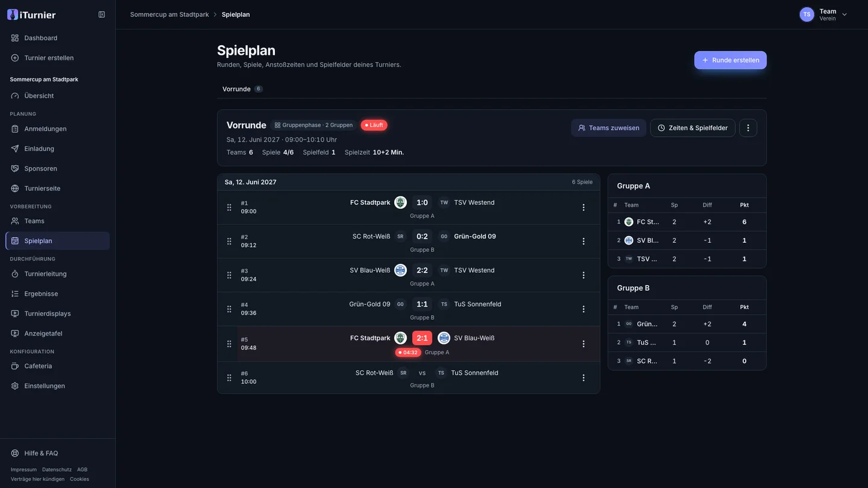This screenshot has height=488, width=868.
Task: Click the Runde erstellen button
Action: pos(731,60)
